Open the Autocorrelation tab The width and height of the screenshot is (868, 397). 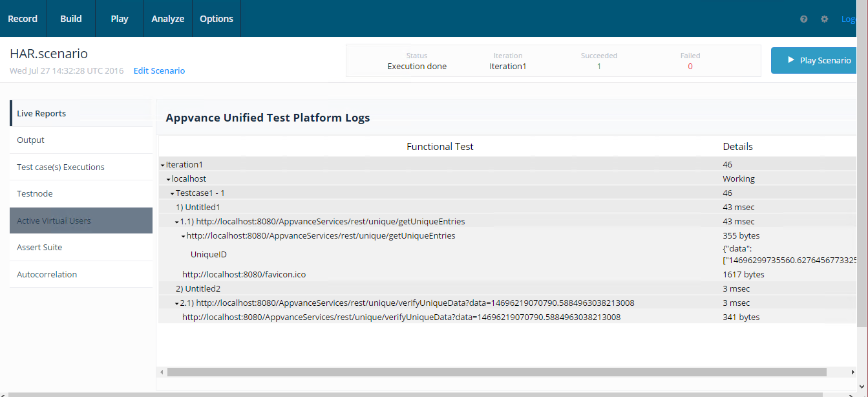click(x=81, y=274)
